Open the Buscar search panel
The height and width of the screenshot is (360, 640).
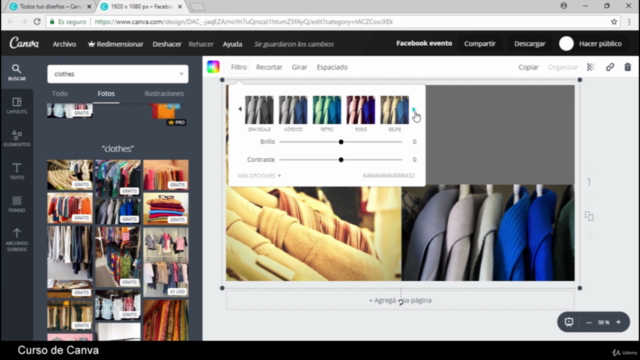17,72
